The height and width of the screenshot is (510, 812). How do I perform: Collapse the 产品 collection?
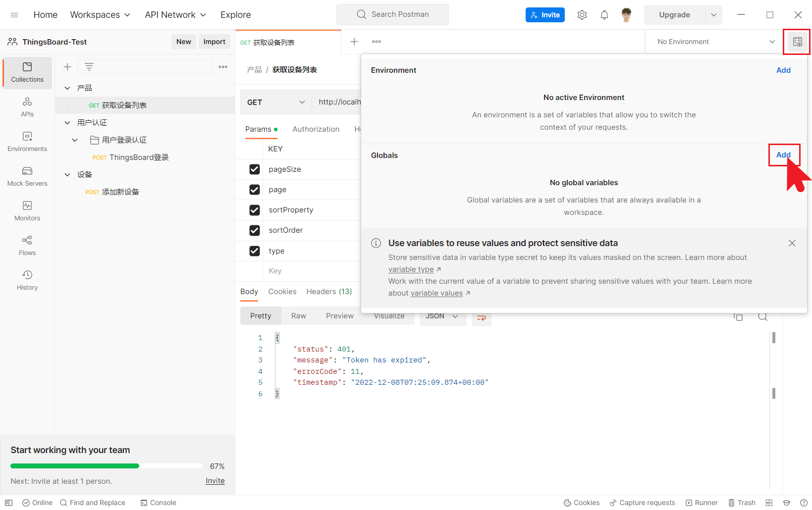coord(67,88)
